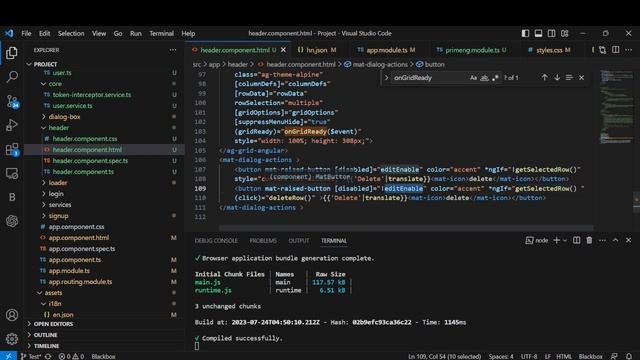
Task: Toggle Use Regular Expression in find
Action: coord(495,78)
